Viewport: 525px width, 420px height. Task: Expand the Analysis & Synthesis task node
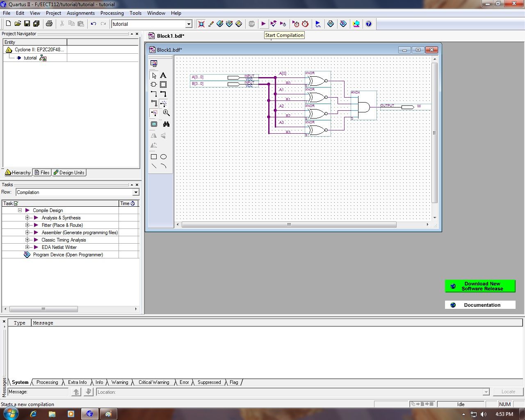tap(28, 218)
